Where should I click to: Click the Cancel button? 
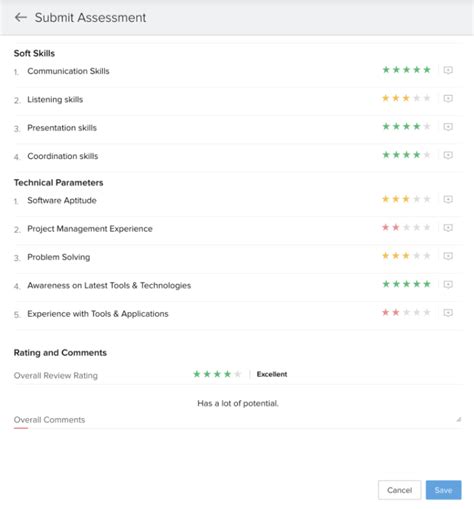(399, 490)
